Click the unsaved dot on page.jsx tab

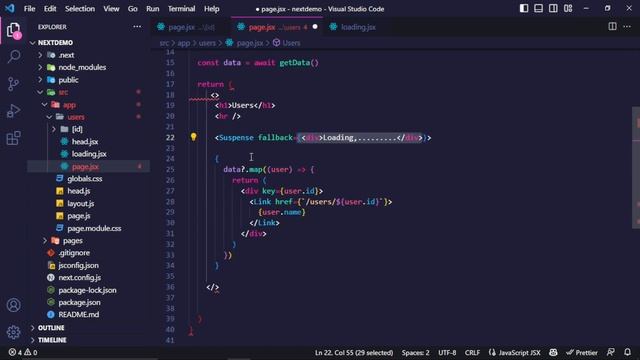pos(315,27)
